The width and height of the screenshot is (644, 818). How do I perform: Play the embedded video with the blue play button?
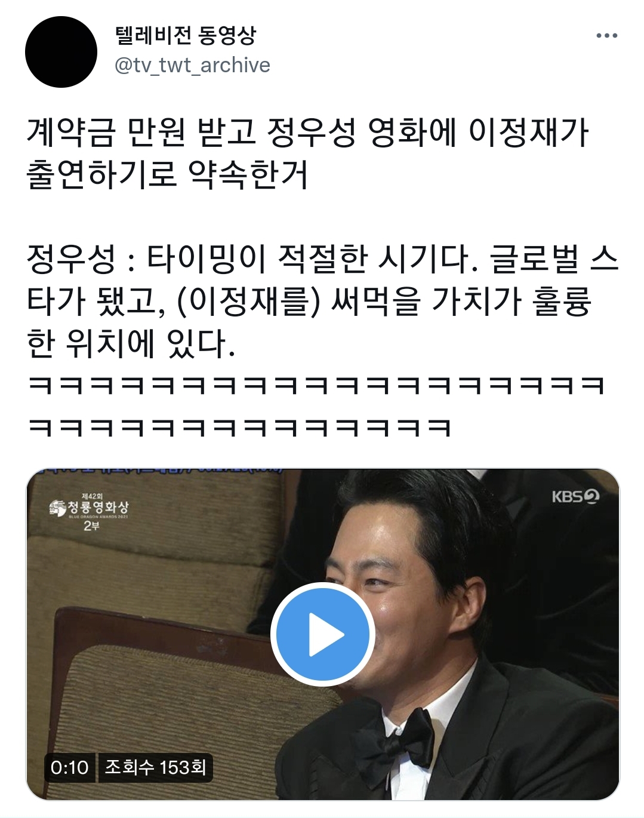point(322,634)
